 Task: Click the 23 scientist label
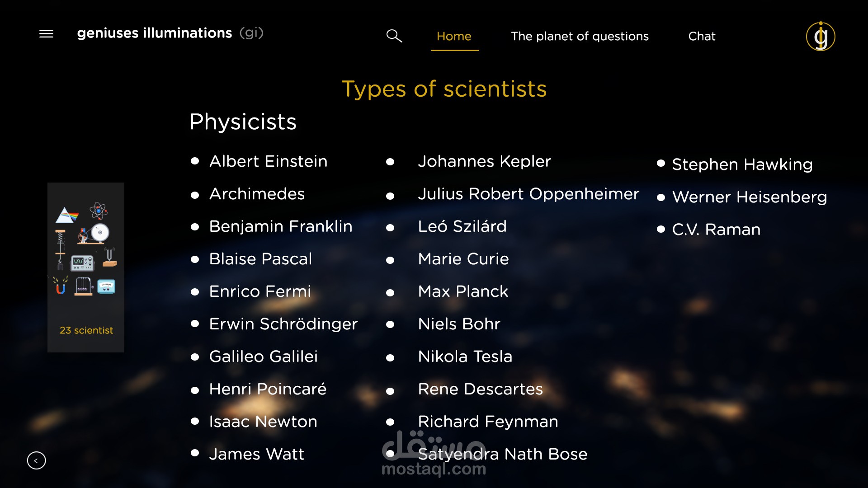click(86, 330)
